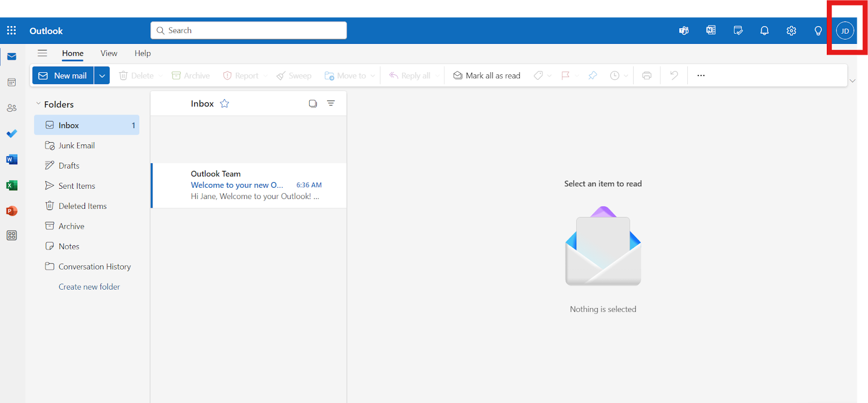This screenshot has width=868, height=403.
Task: Launch Excel from left rail
Action: click(x=11, y=185)
